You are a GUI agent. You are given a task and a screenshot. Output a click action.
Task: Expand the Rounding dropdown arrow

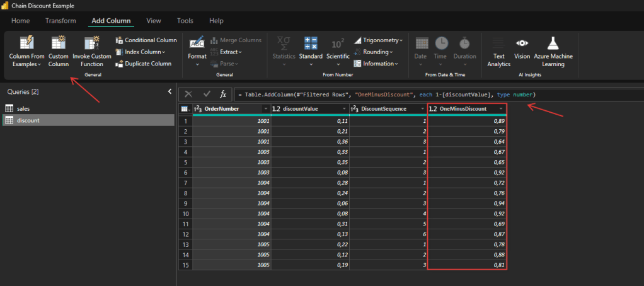[x=391, y=52]
